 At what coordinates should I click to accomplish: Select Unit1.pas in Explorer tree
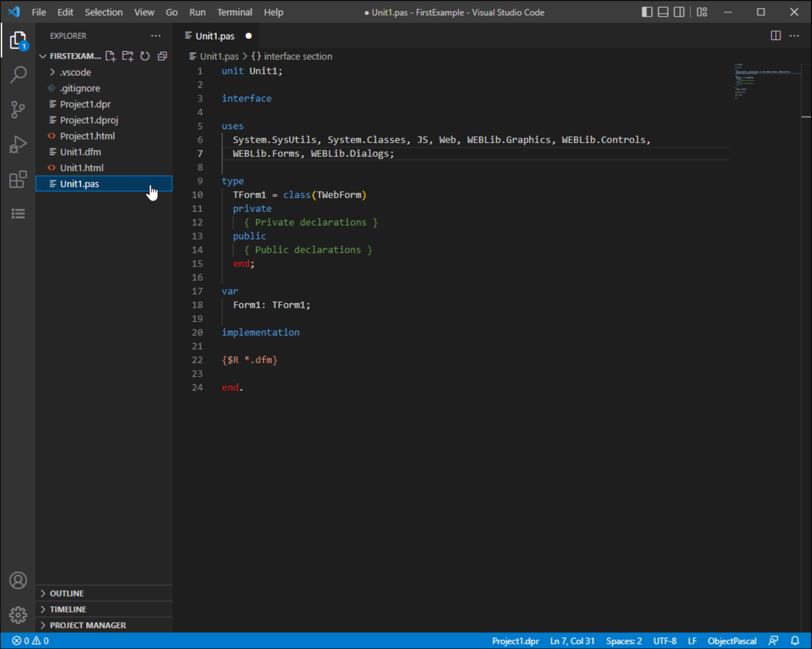[104, 184]
